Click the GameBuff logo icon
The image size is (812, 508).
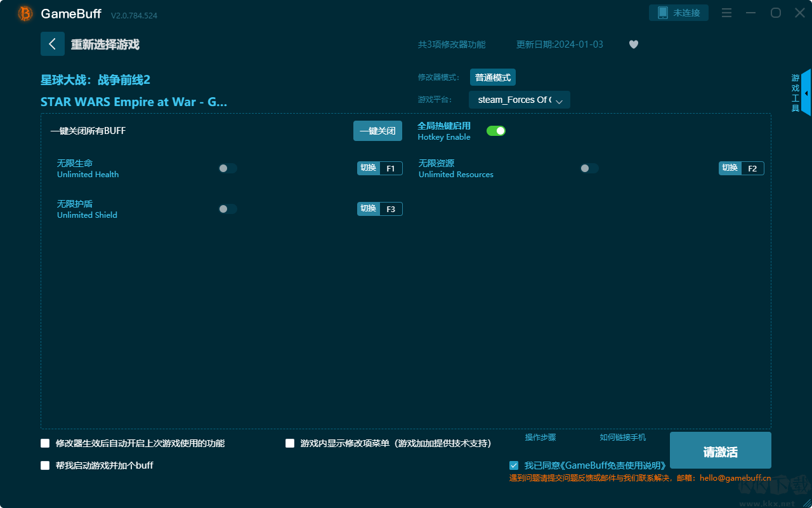[25, 13]
